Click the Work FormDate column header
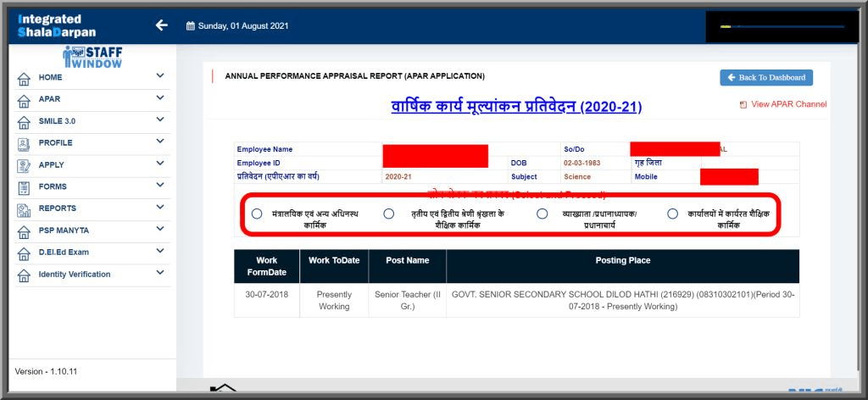The image size is (868, 400). click(x=267, y=266)
